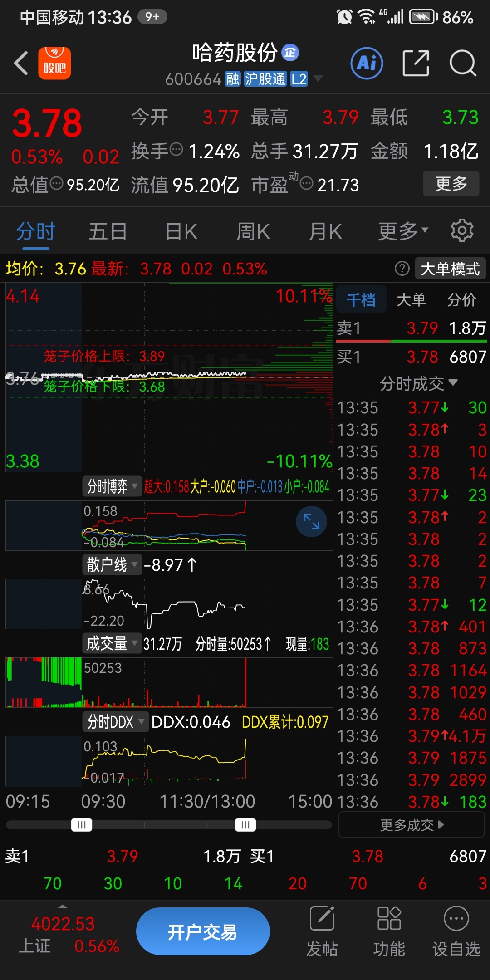Viewport: 490px width, 980px height.
Task: Tap the battery icon in status bar
Action: click(x=423, y=17)
